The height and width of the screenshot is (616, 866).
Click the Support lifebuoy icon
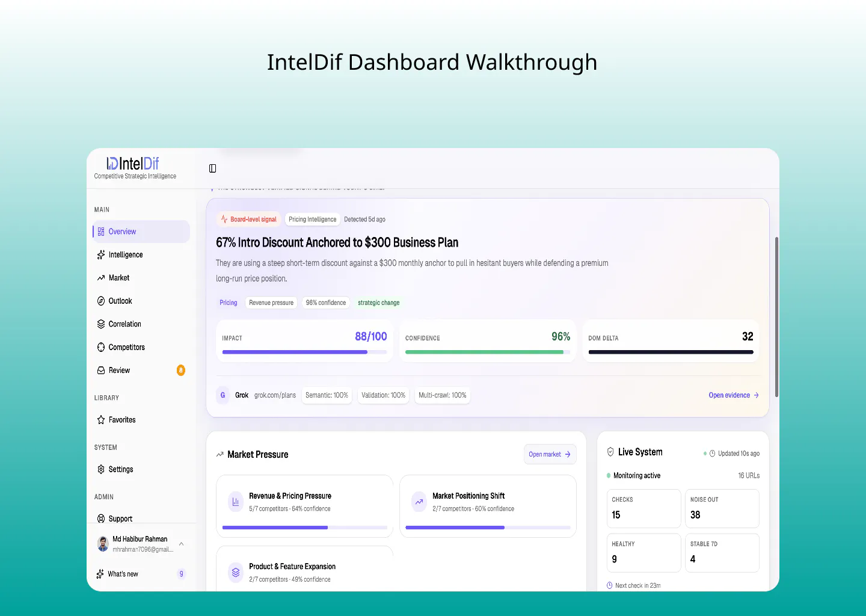(x=101, y=519)
